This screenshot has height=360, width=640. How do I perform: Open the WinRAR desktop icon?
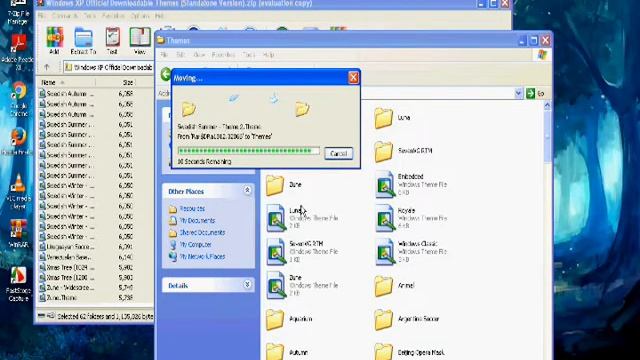click(x=18, y=233)
